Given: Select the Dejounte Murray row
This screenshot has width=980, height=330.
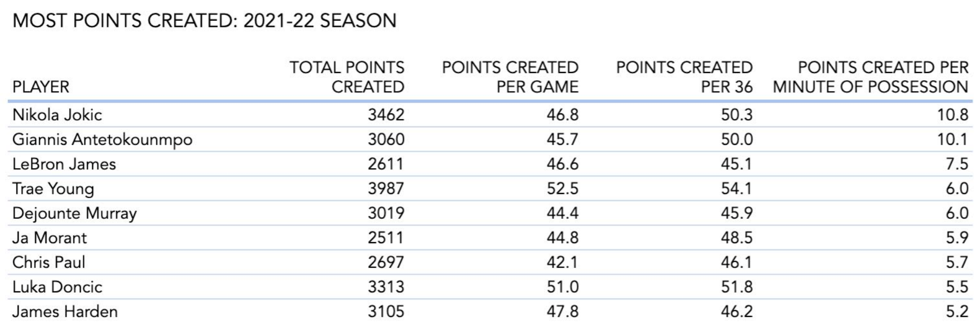Looking at the screenshot, I should pos(490,213).
